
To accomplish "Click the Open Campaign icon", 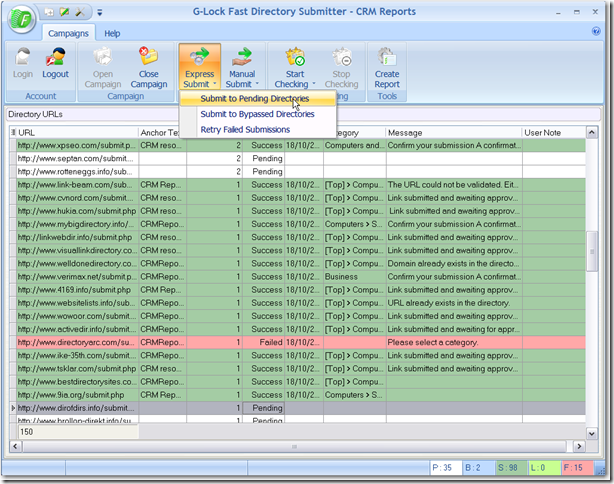I will (103, 58).
